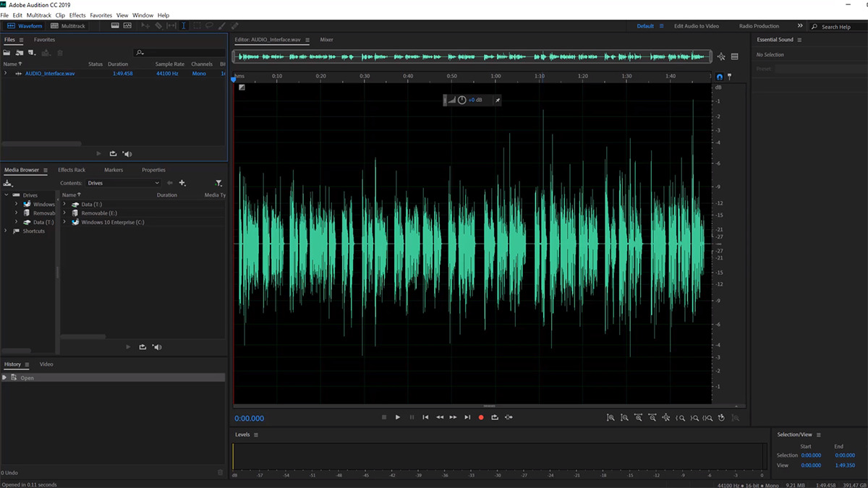868x488 pixels.
Task: Switch to Spectral Frequency Display view
Action: pos(127,25)
